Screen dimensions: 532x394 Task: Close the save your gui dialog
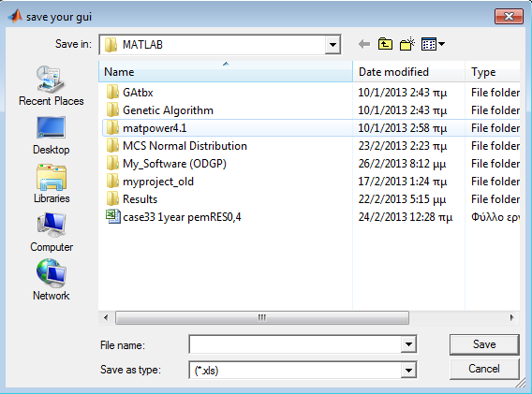coord(509,16)
